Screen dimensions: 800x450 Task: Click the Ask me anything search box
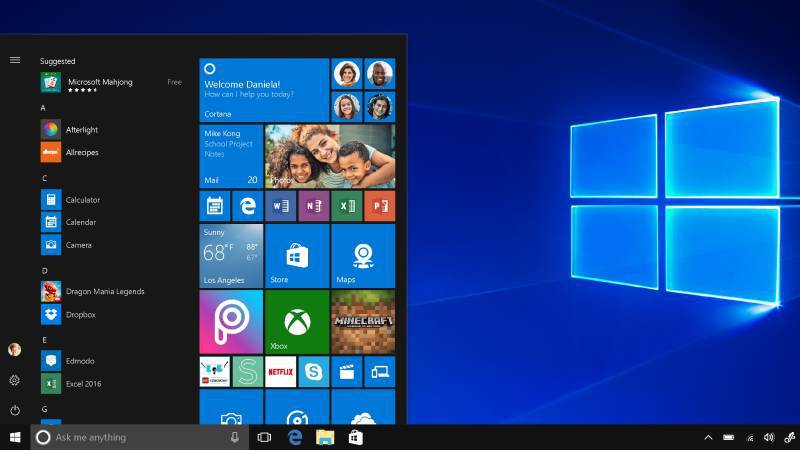coord(140,437)
